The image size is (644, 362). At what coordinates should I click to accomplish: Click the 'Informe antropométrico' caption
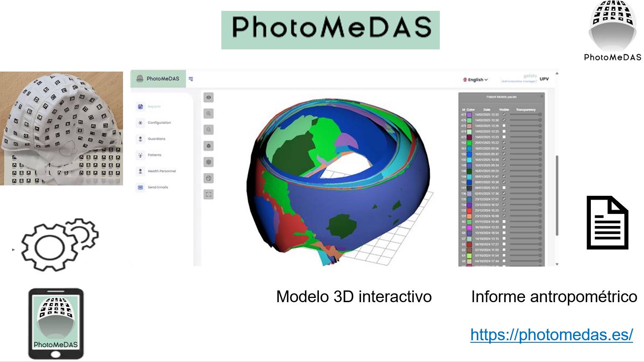tap(554, 297)
